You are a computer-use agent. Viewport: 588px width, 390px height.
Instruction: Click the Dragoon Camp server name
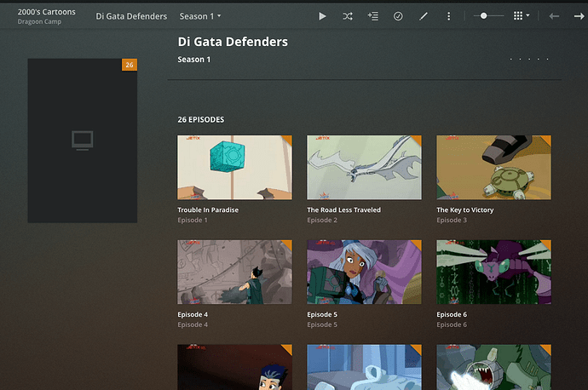tap(39, 22)
